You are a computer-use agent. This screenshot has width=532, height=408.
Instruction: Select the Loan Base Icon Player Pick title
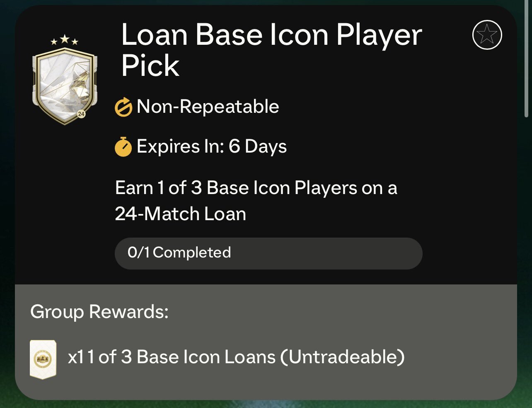(x=269, y=50)
